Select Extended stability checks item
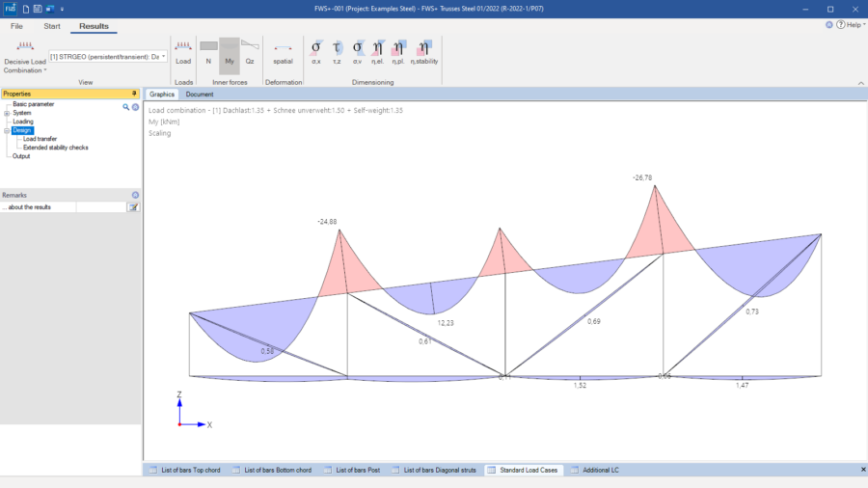Viewport: 868px width, 488px height. (55, 148)
